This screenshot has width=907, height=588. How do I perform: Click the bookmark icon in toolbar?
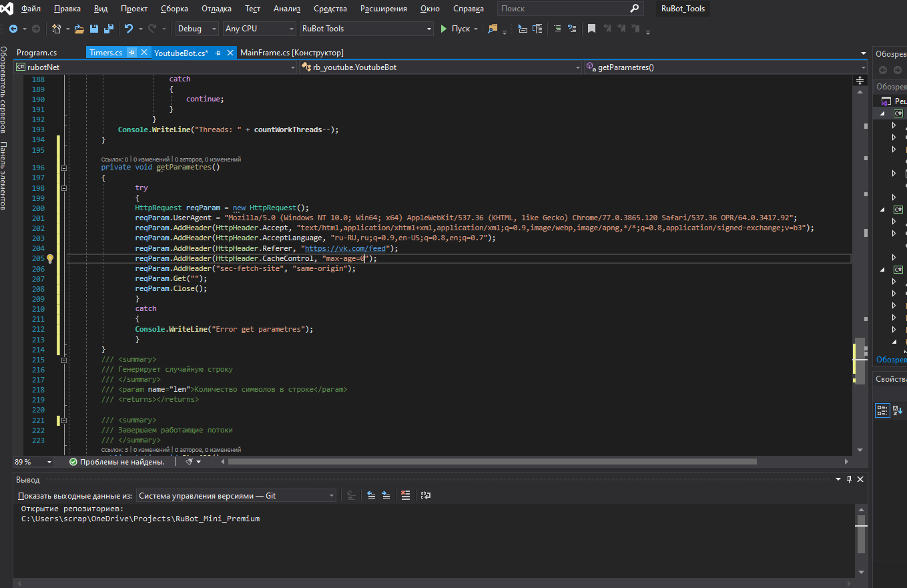point(591,29)
